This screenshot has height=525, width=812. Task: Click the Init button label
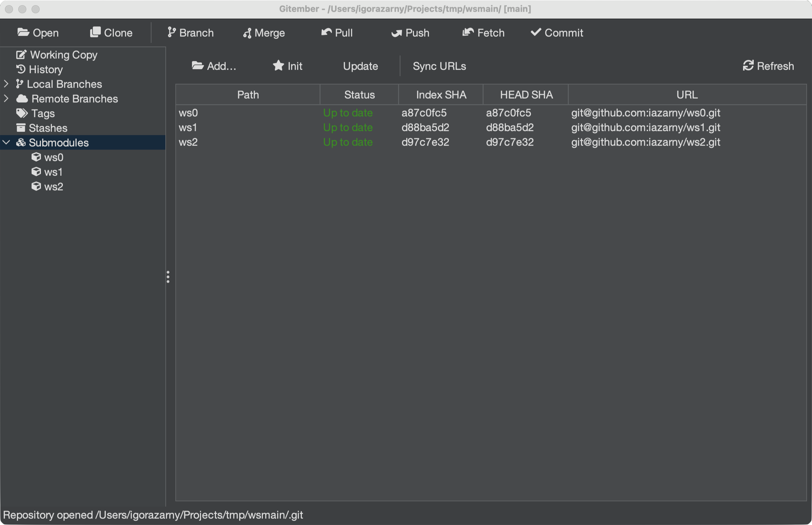tap(295, 66)
